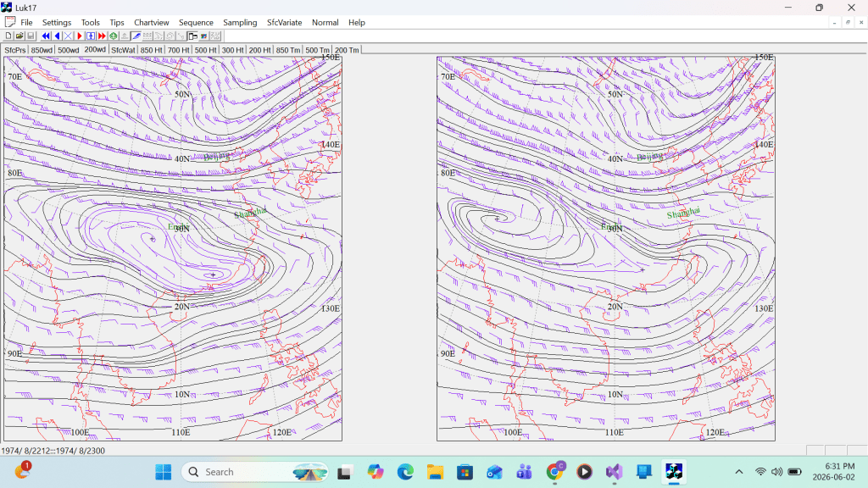Screen dimensions: 868x488
Task: Click the taskbar Search box
Action: tap(254, 472)
